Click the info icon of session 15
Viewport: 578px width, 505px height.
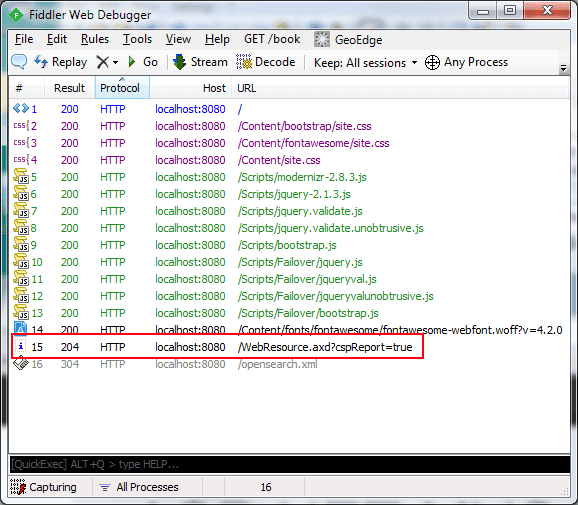(21, 346)
